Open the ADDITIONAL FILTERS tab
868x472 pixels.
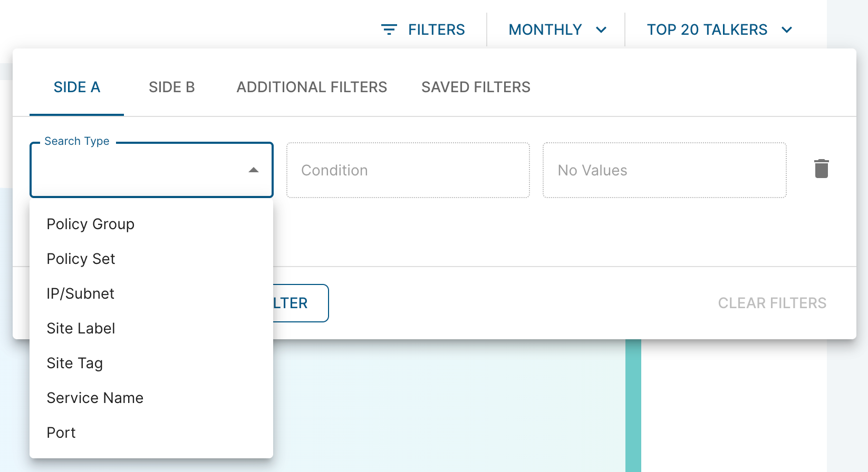point(312,87)
